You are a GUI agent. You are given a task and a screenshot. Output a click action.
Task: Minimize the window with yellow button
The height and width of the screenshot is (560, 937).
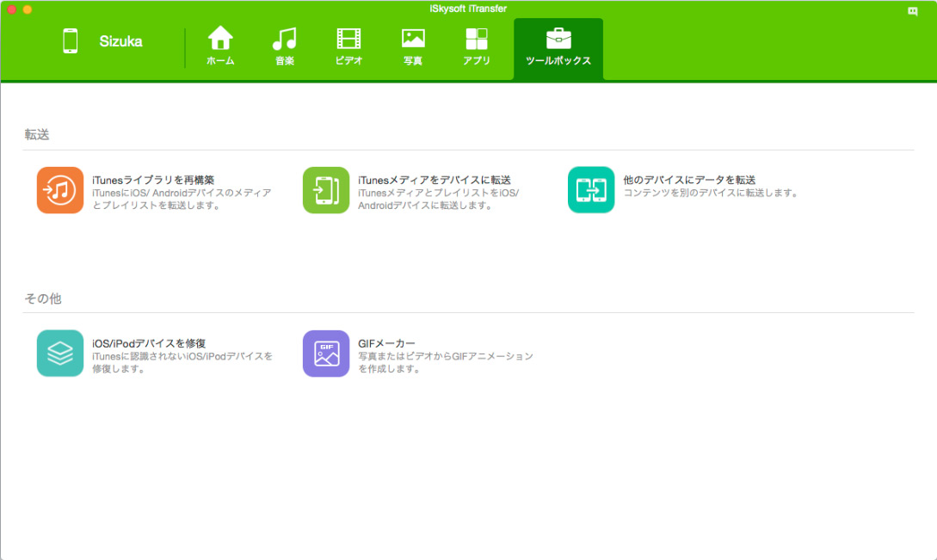(x=28, y=9)
